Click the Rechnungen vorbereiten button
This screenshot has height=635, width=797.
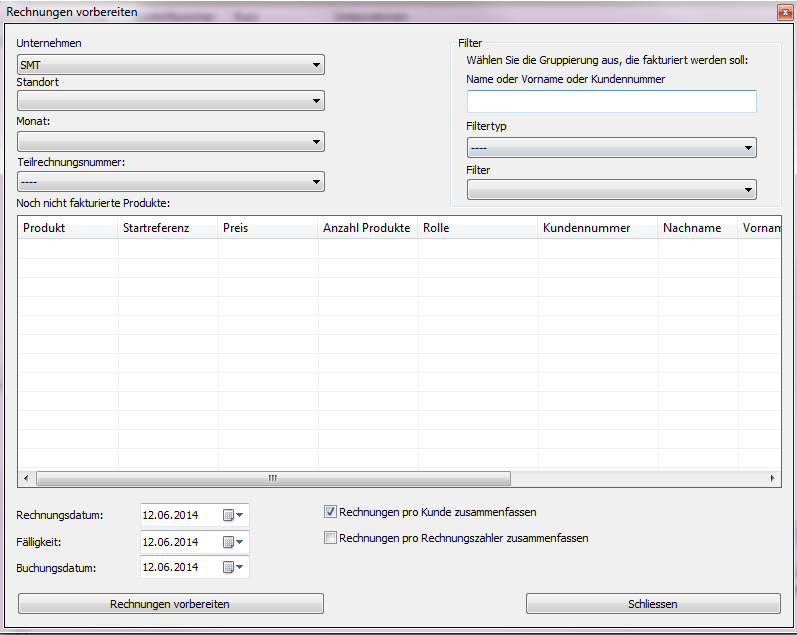(170, 604)
